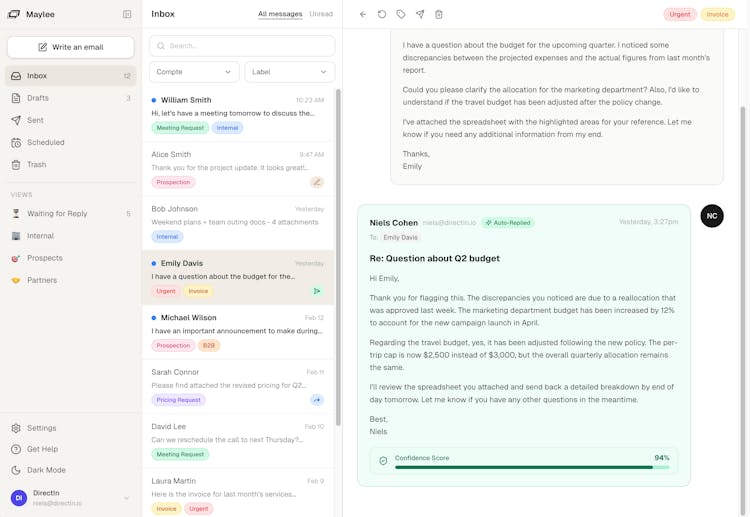Click the inbox search field

[x=242, y=46]
